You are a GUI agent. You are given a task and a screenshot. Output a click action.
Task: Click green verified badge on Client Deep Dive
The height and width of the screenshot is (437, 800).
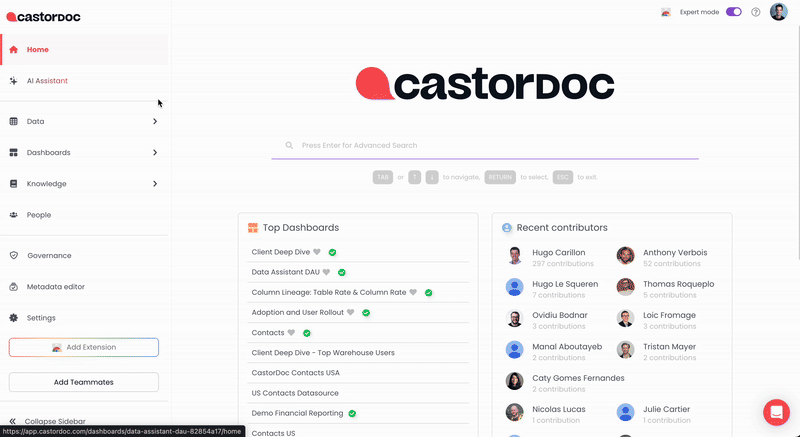point(333,252)
